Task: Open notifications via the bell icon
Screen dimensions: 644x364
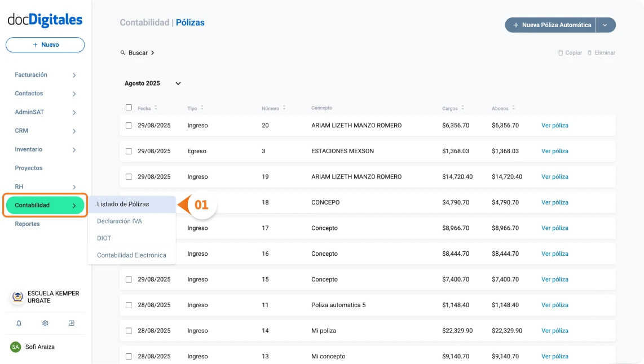Action: click(18, 323)
